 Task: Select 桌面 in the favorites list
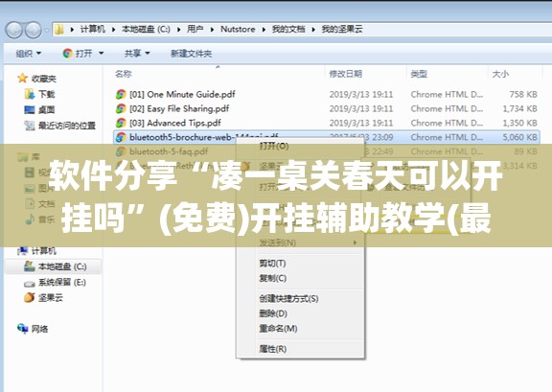click(46, 110)
